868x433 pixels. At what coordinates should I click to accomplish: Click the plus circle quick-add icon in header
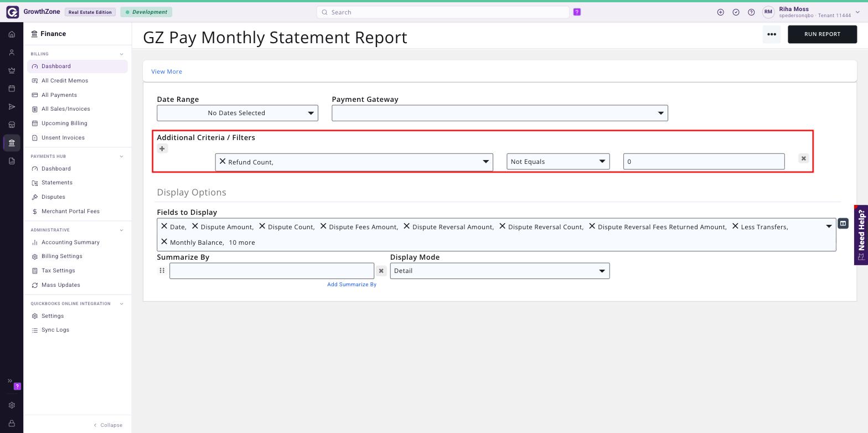point(720,12)
